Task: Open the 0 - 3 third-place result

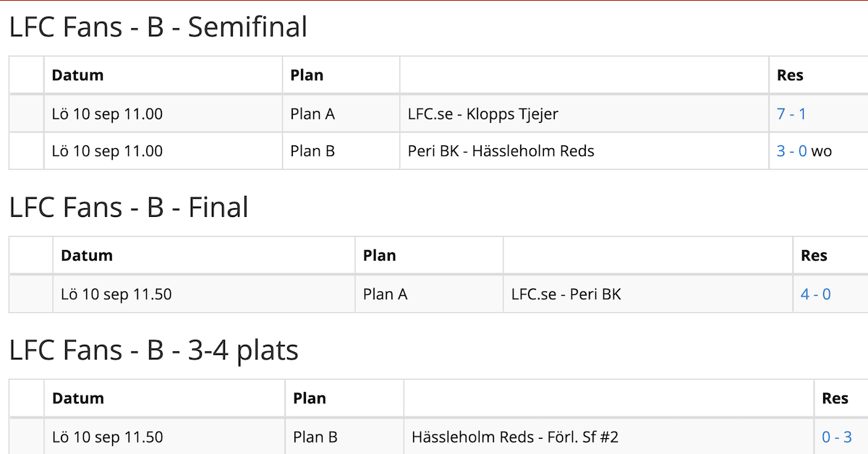Action: [837, 437]
